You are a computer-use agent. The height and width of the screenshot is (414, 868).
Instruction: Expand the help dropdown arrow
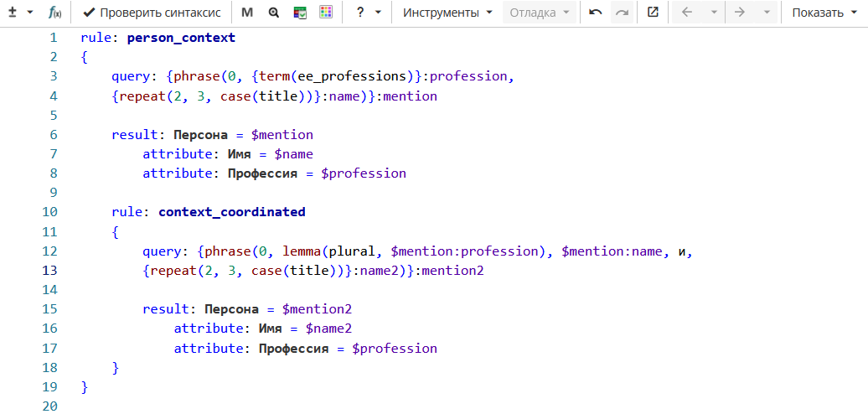(x=378, y=13)
